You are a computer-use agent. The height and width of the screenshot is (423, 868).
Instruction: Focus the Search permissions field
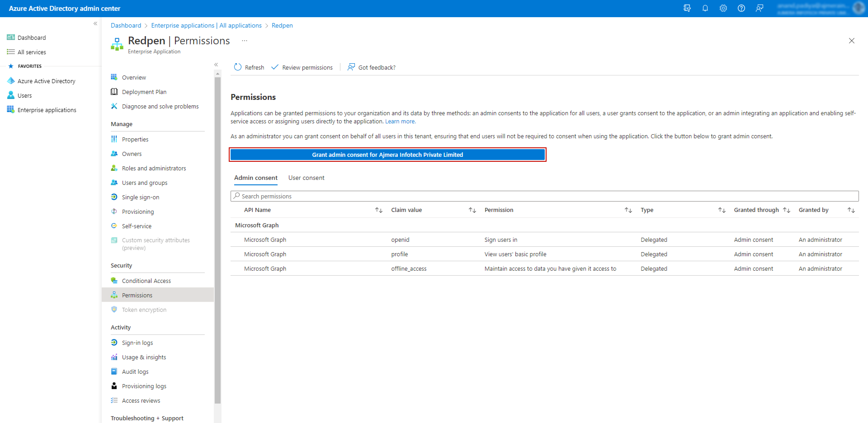544,196
